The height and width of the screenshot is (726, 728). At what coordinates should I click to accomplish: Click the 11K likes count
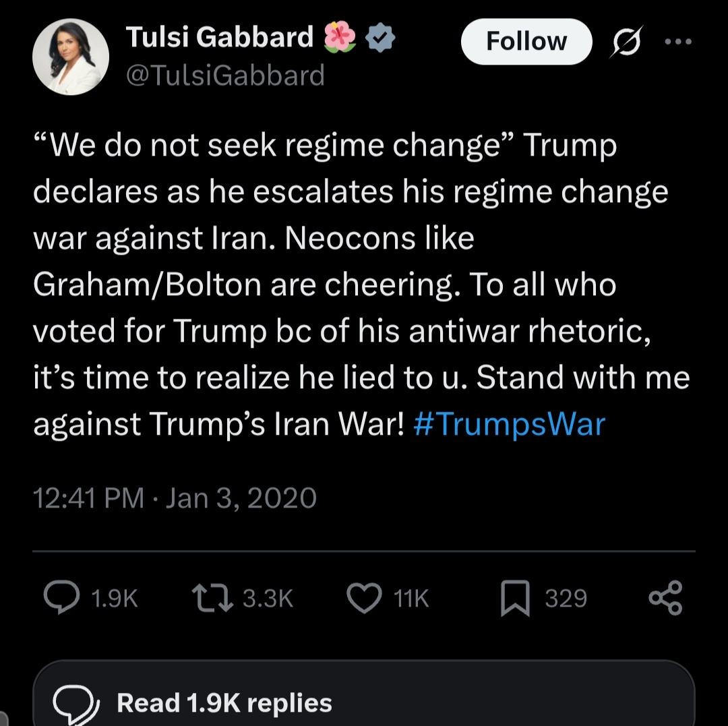pyautogui.click(x=411, y=599)
